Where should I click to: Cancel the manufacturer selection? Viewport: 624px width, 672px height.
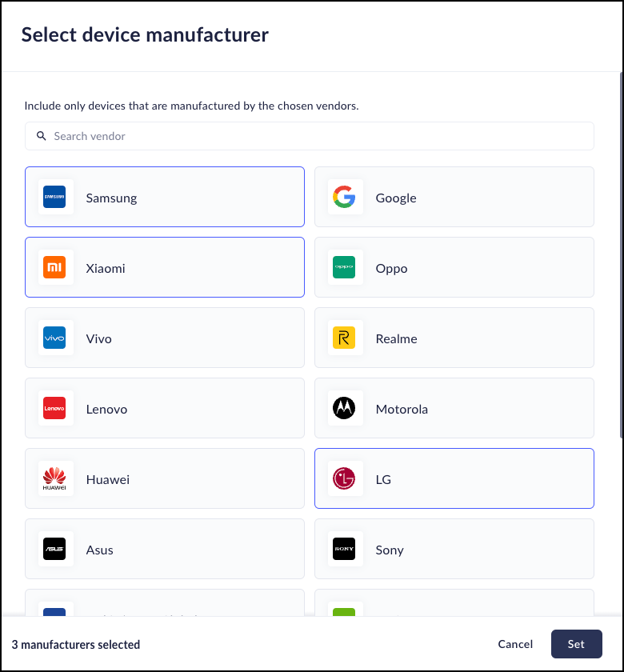(515, 644)
